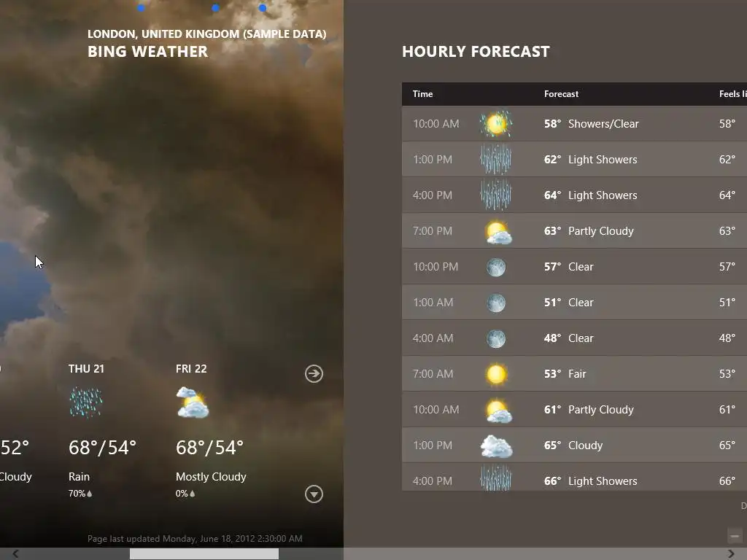Click the HOURLY FORECAST section title
The width and height of the screenshot is (747, 560).
pos(476,52)
